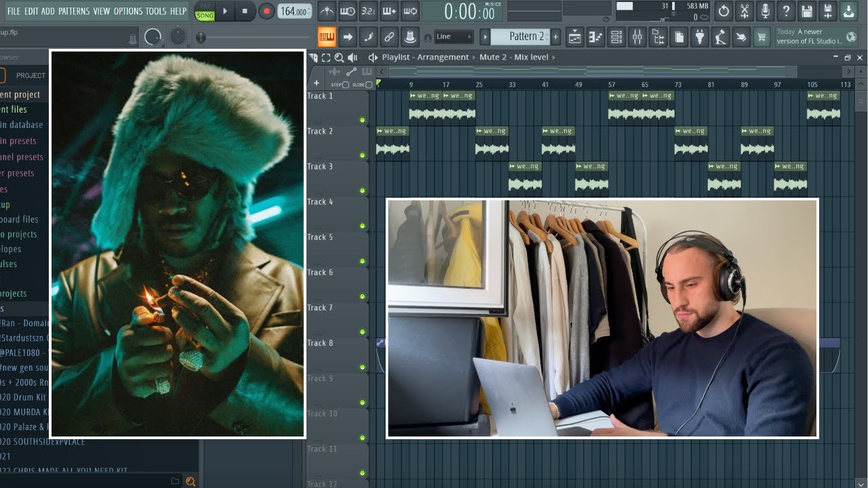Open the audio editor scissors icon

coord(745,12)
